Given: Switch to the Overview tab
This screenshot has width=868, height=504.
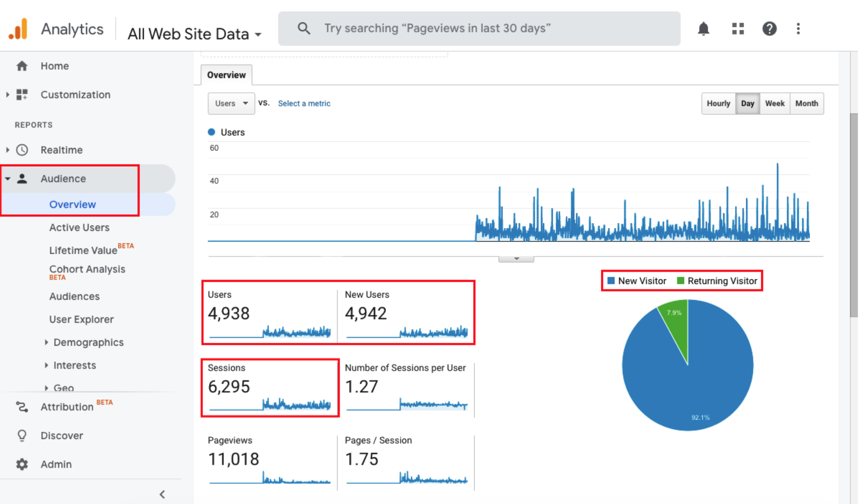Looking at the screenshot, I should click(226, 75).
